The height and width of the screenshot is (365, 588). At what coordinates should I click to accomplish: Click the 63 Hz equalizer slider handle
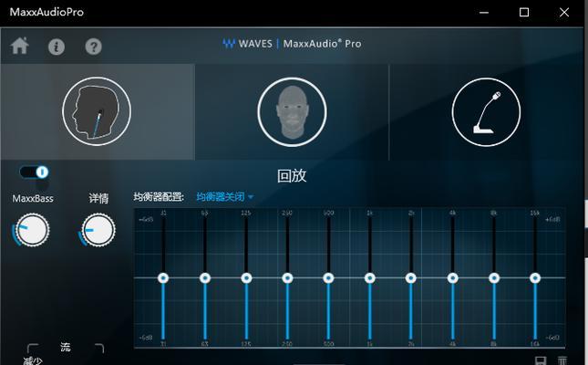pyautogui.click(x=205, y=278)
